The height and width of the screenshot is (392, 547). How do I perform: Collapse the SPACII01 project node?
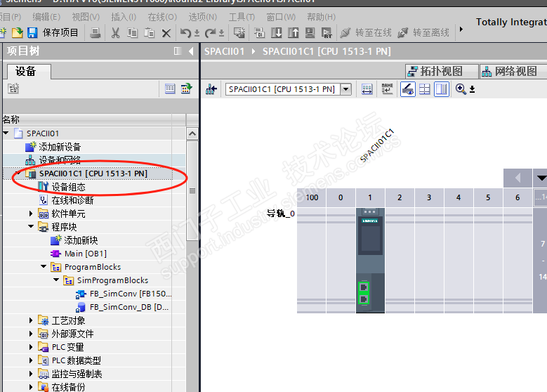pos(6,133)
